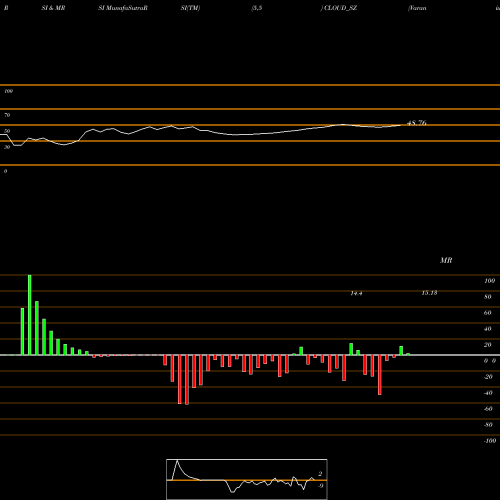Click the -40 label on MR right axis

488,393
